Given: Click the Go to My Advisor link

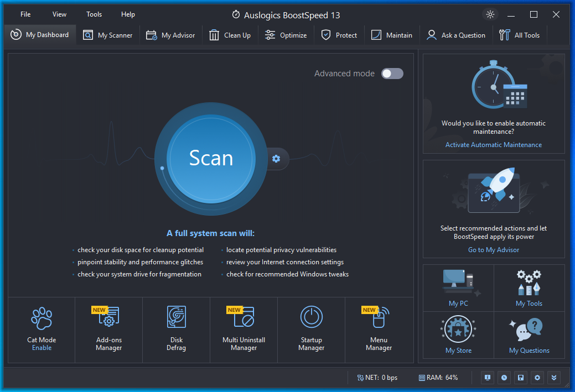Looking at the screenshot, I should (493, 249).
